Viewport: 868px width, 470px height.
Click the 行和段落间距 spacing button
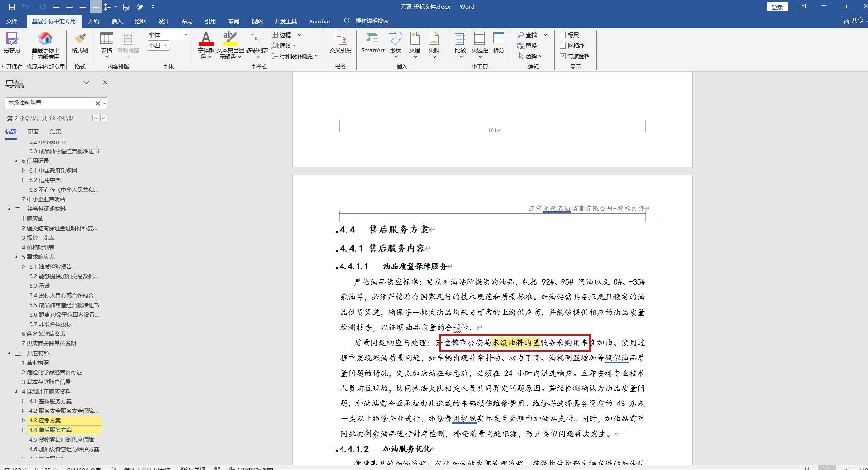click(x=295, y=56)
